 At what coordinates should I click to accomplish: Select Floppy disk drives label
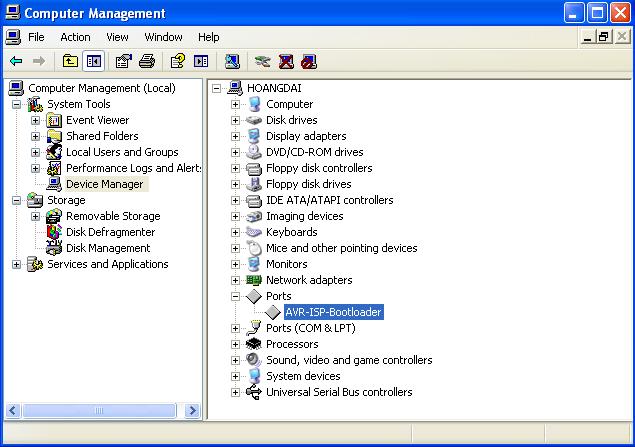309,184
